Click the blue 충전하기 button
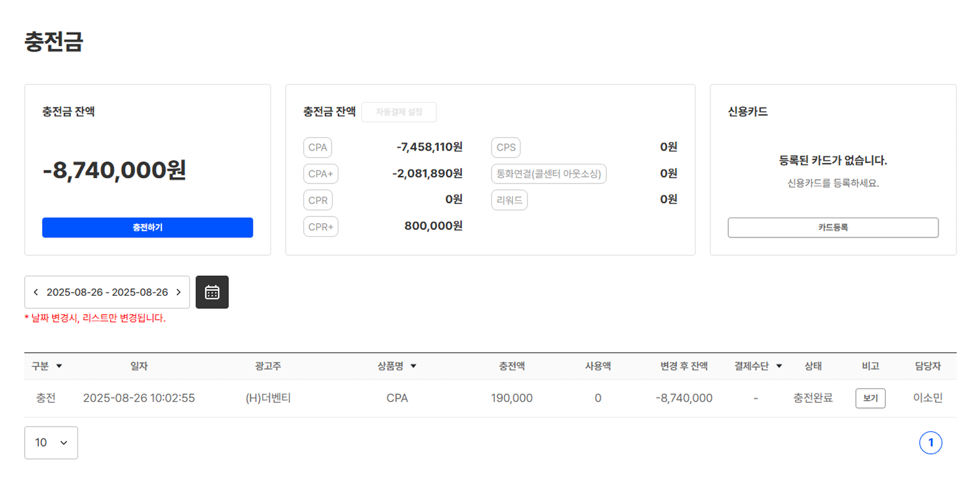This screenshot has width=980, height=483. click(148, 228)
